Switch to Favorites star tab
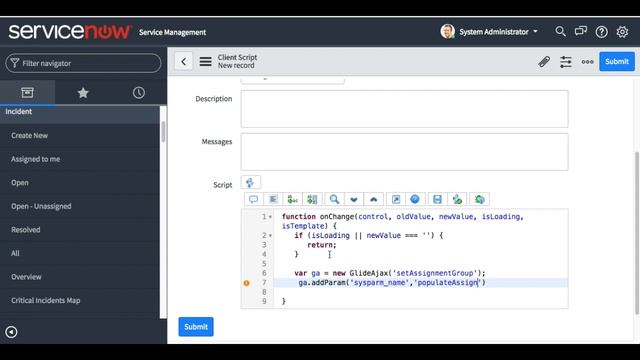 pyautogui.click(x=83, y=93)
